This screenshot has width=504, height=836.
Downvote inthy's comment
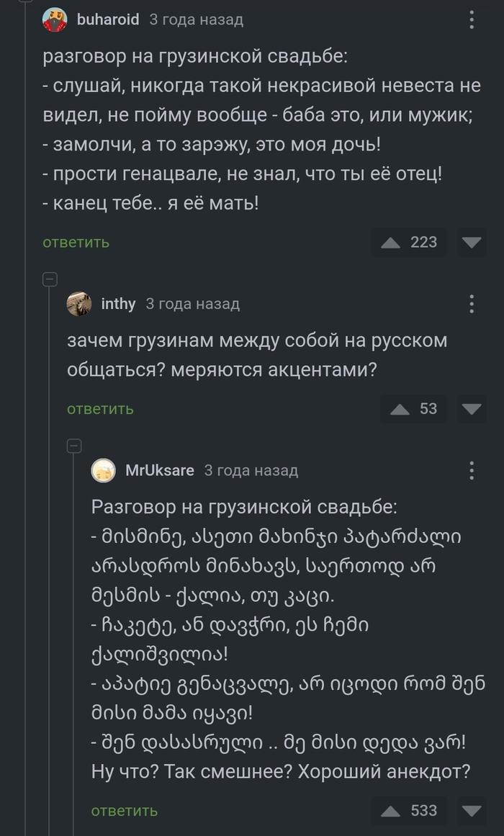472,409
